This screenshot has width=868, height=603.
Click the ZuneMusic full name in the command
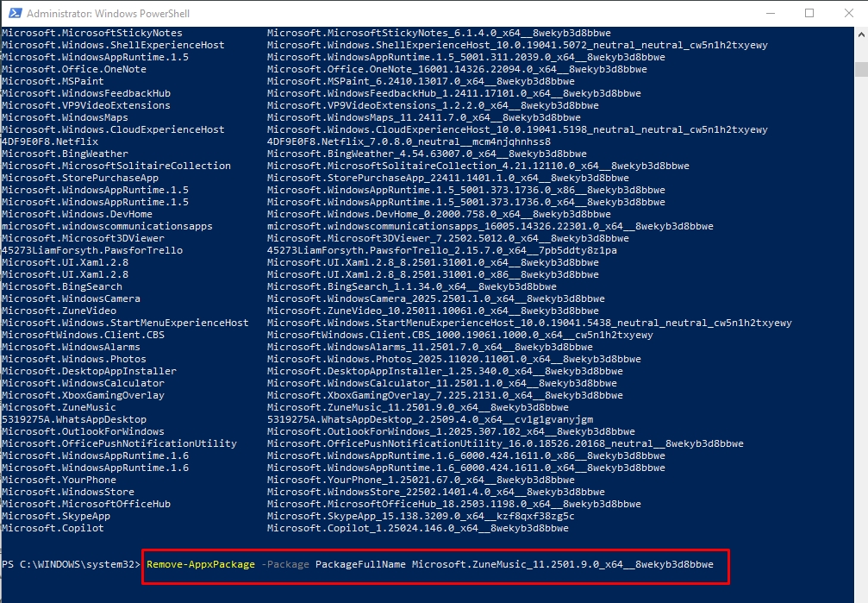point(562,564)
